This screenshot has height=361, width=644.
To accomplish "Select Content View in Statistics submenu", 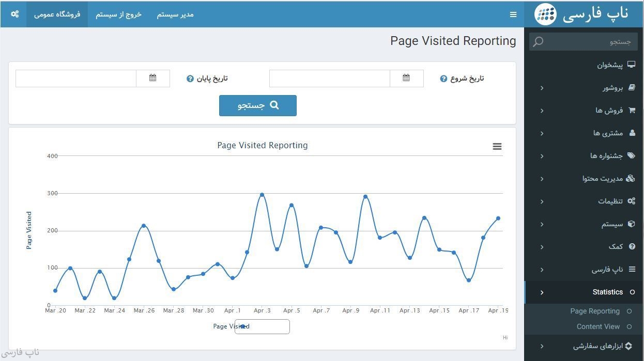I will point(597,326).
